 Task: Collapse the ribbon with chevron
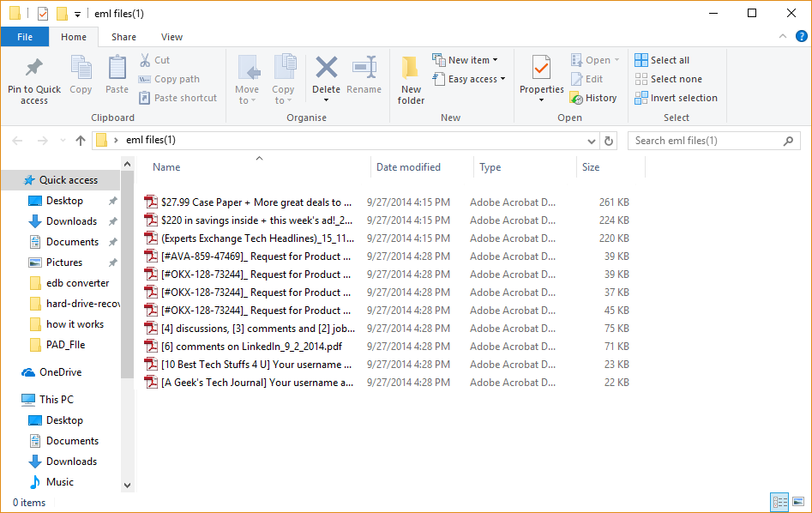783,36
